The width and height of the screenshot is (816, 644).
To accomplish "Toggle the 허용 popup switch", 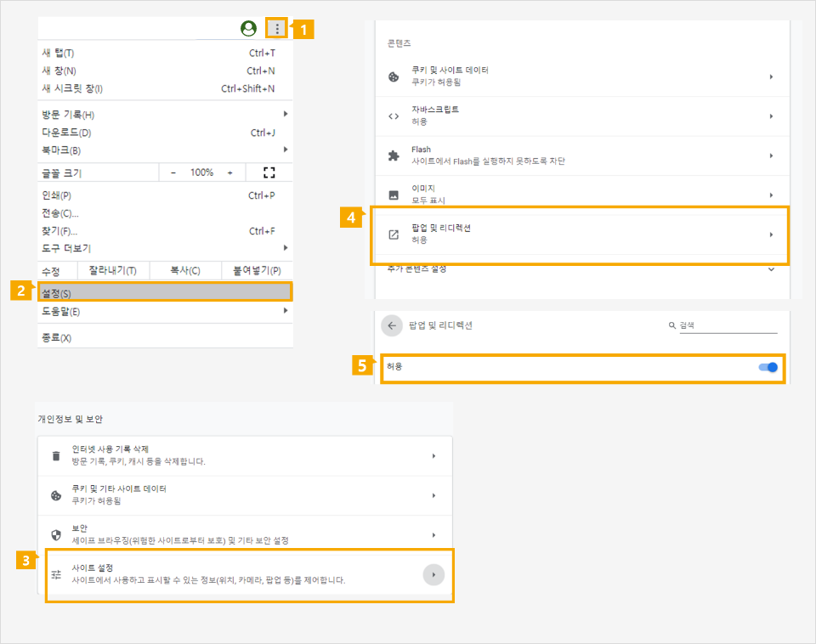I will coord(768,367).
